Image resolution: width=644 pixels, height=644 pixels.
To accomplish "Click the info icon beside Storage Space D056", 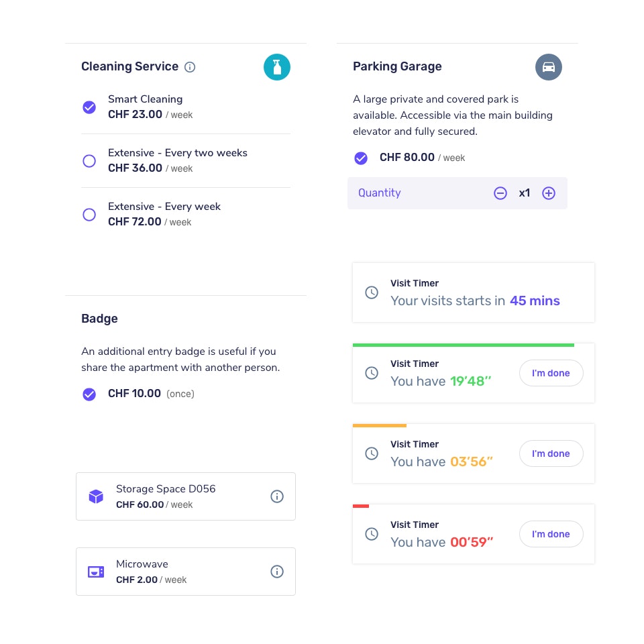I will (x=277, y=496).
